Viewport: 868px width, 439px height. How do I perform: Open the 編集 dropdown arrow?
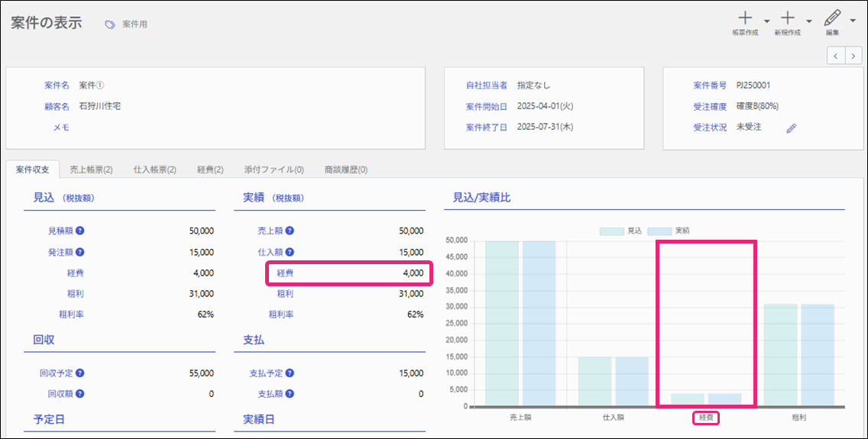[853, 21]
